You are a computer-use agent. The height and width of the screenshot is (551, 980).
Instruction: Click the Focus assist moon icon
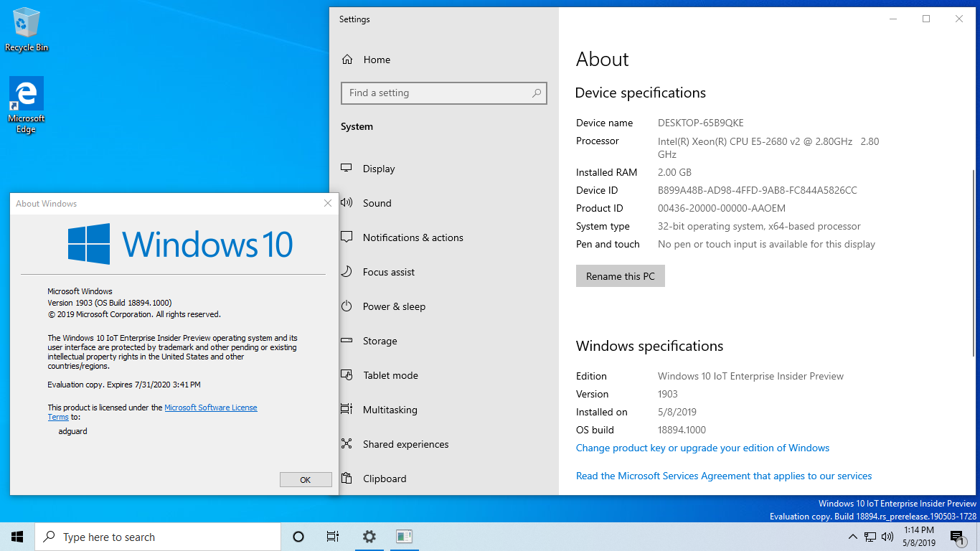click(x=347, y=272)
